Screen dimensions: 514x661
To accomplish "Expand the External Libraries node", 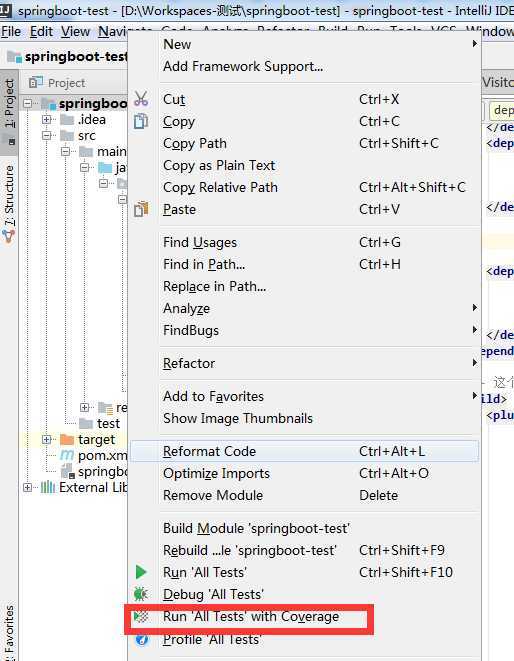I will (x=27, y=488).
